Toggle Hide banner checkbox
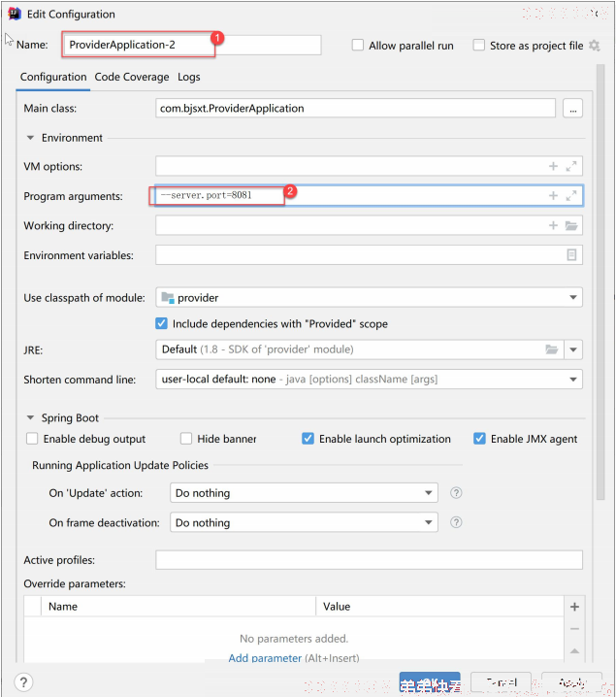This screenshot has width=616, height=697. [186, 439]
